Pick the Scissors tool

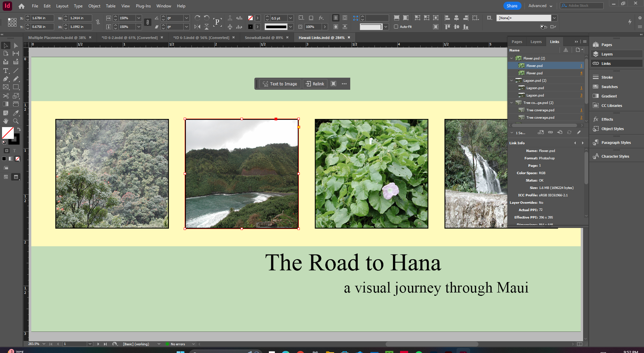(6, 96)
